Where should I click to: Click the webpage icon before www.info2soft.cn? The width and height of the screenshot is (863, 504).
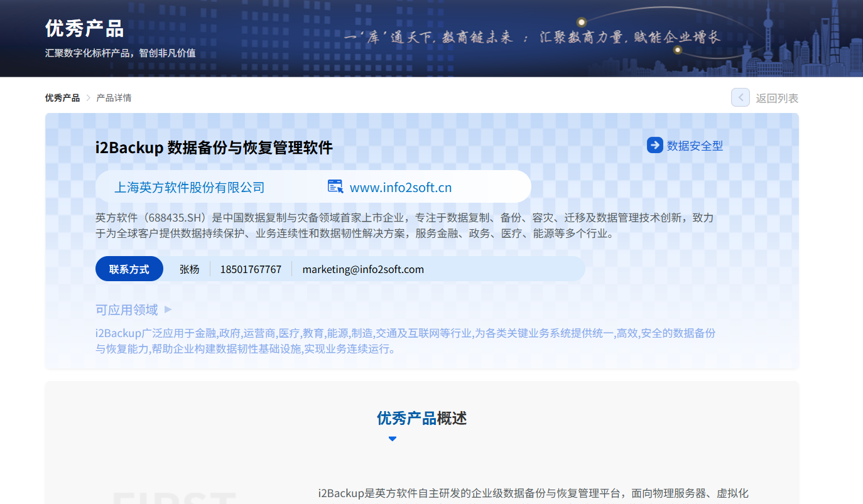coord(336,186)
